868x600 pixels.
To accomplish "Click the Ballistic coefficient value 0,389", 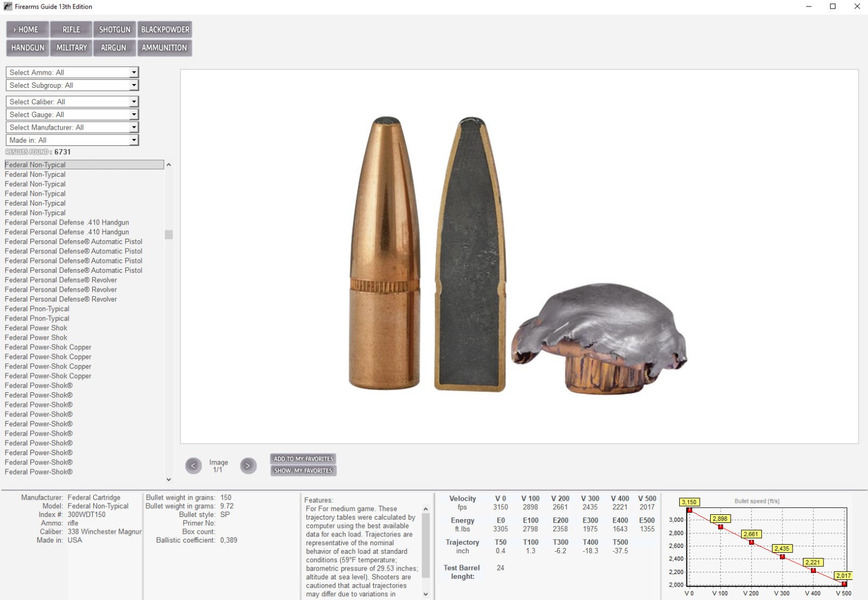I will point(229,540).
